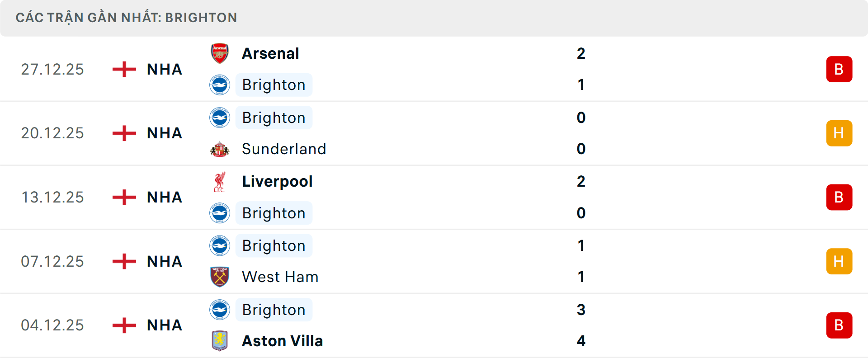Click the England flag beside 27.12.25

click(124, 69)
